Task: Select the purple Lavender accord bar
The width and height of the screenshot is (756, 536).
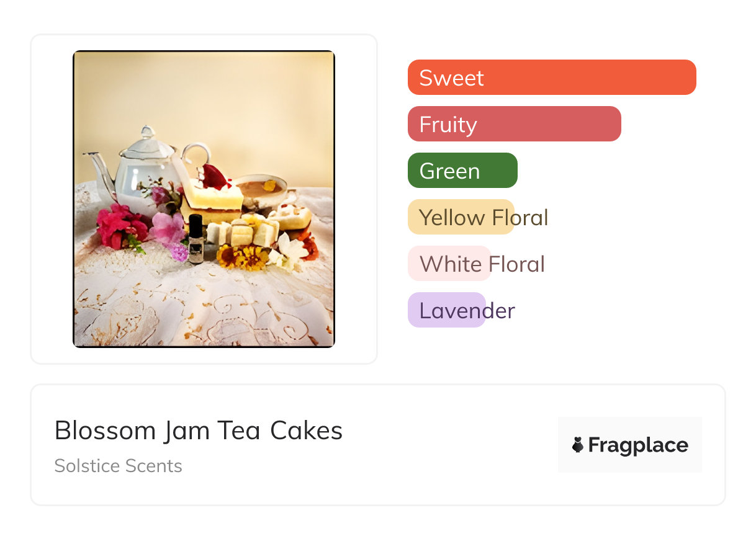Action: (446, 310)
